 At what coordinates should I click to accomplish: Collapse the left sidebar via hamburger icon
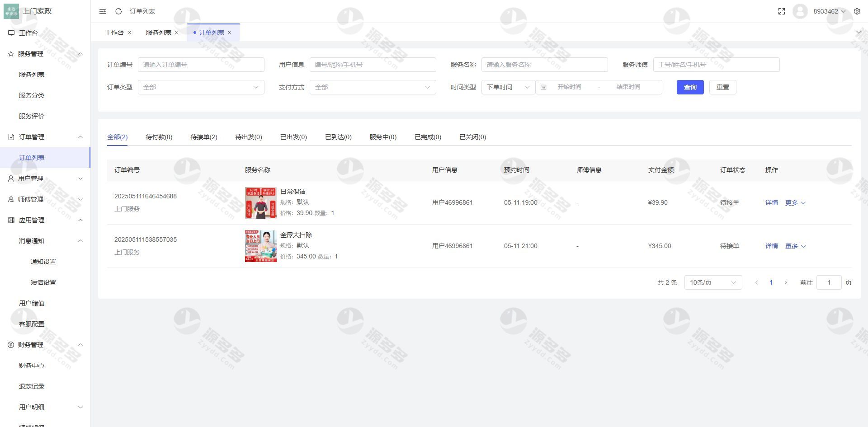click(102, 11)
